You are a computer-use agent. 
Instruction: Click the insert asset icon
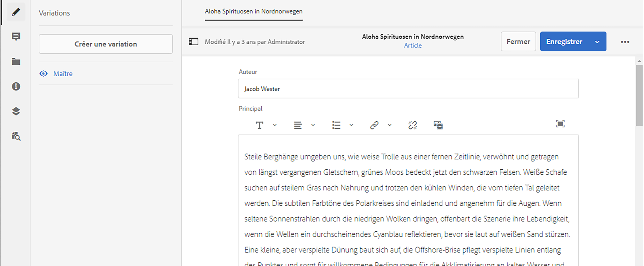(x=438, y=125)
